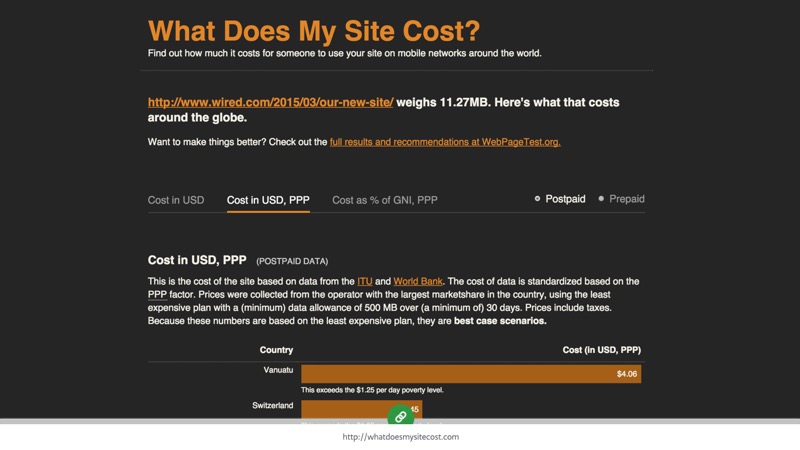
Task: Select the Prepaid radio option
Action: click(621, 199)
